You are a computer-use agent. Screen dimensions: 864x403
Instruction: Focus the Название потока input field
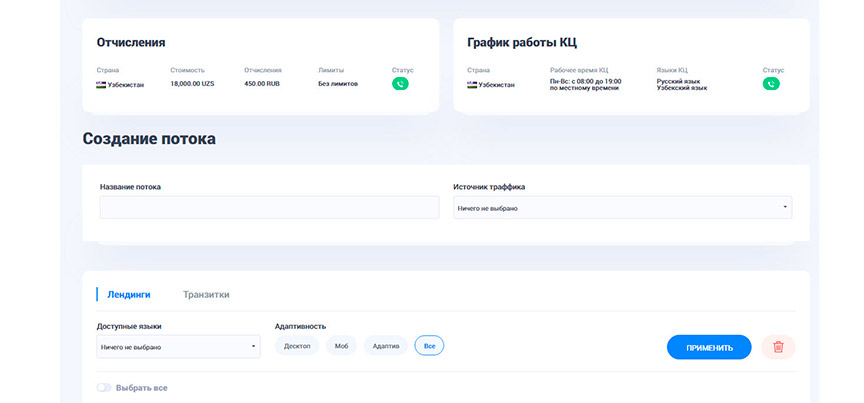coord(269,208)
